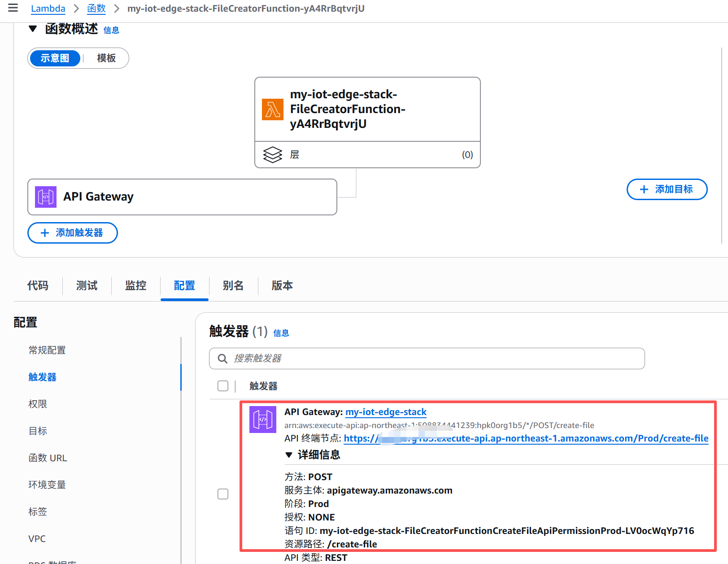Open 函数 URL in the configuration sidebar

(x=48, y=458)
